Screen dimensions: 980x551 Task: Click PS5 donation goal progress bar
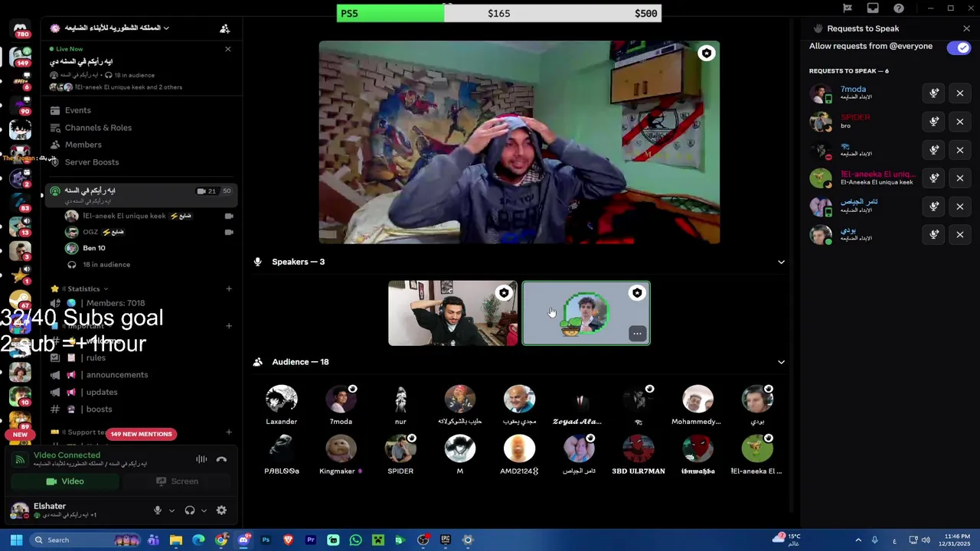[498, 13]
